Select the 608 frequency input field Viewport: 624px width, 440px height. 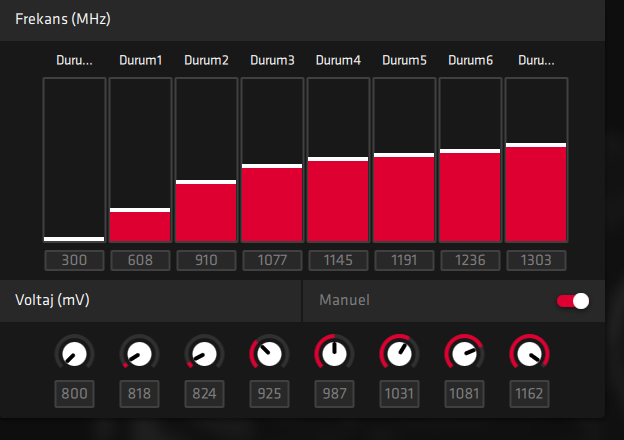click(140, 260)
